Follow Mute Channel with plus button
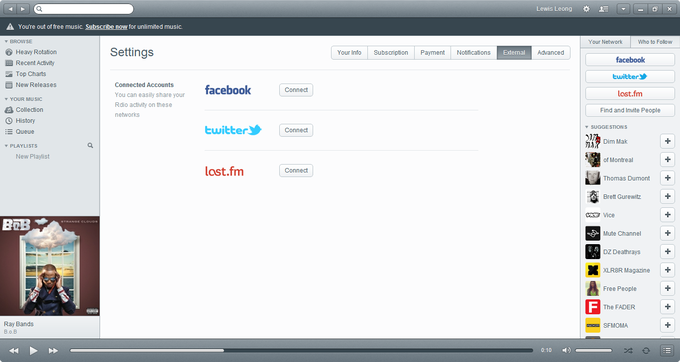The height and width of the screenshot is (362, 680). coord(667,233)
